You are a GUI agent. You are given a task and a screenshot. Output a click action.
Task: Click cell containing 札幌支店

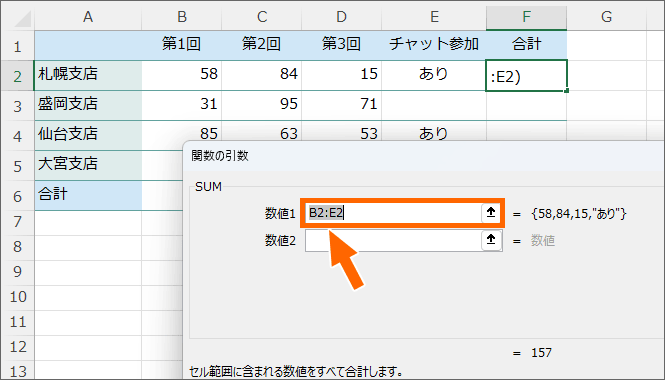(x=88, y=75)
